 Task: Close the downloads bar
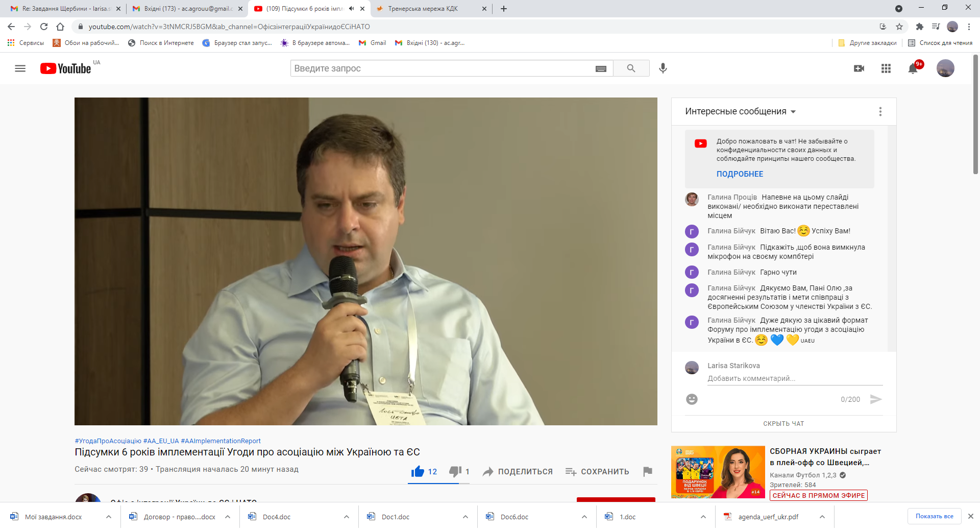click(971, 516)
